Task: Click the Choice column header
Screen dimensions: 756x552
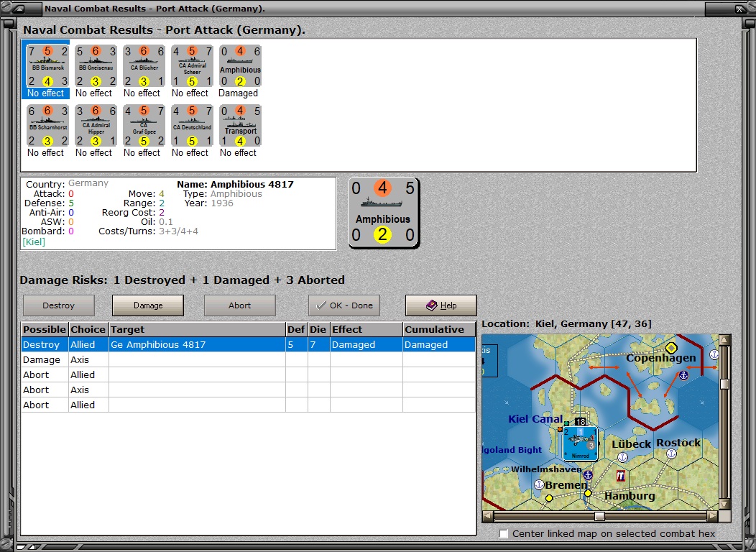Action: (88, 329)
